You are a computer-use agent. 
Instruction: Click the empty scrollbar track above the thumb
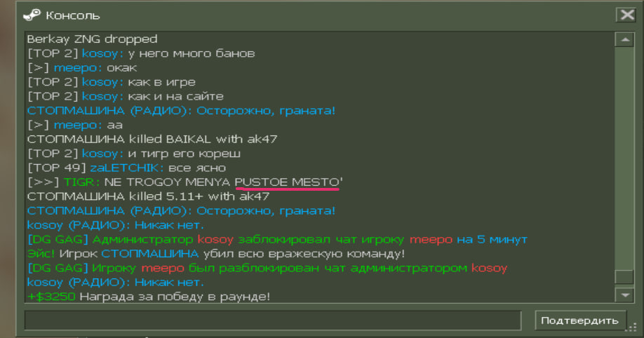(x=623, y=154)
